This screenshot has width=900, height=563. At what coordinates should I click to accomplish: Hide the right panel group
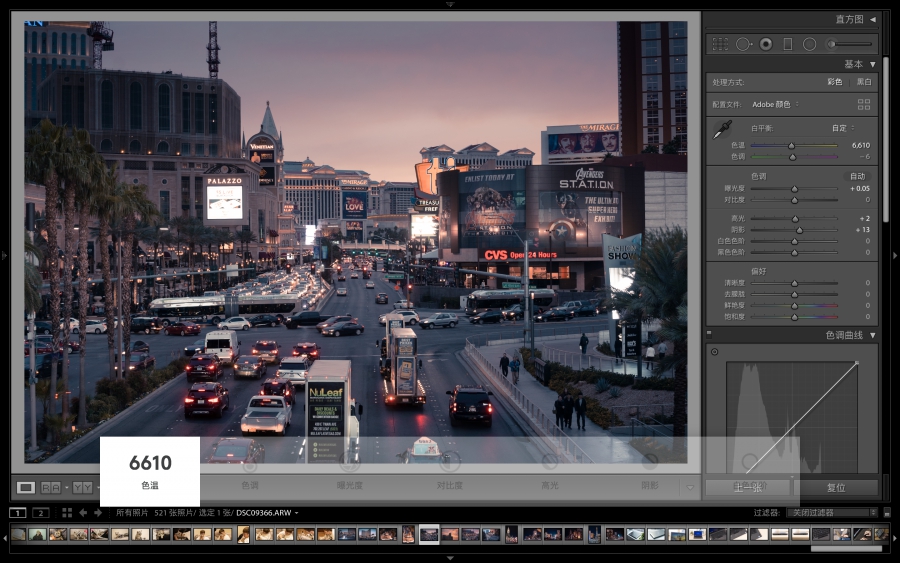(x=895, y=255)
